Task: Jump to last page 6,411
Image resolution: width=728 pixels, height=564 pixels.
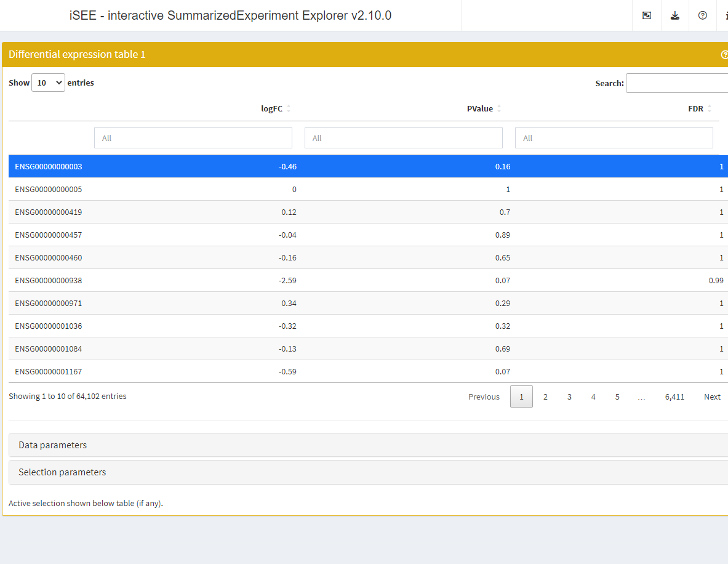Action: coord(674,397)
